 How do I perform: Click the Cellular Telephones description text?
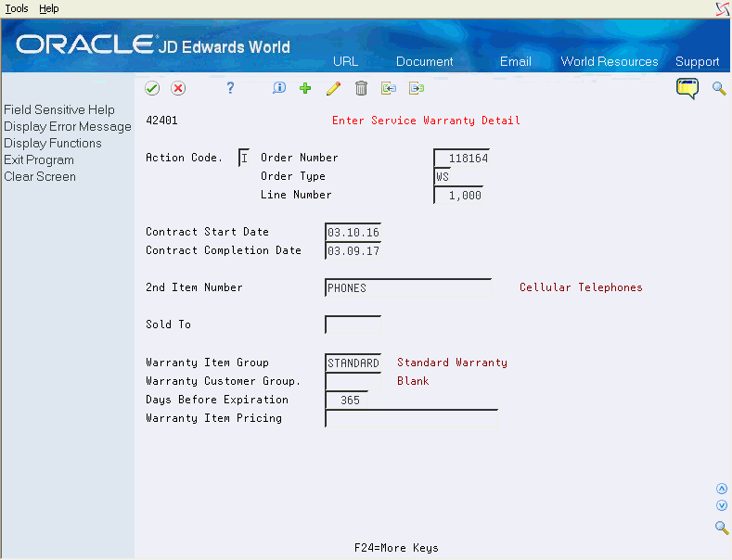click(581, 287)
